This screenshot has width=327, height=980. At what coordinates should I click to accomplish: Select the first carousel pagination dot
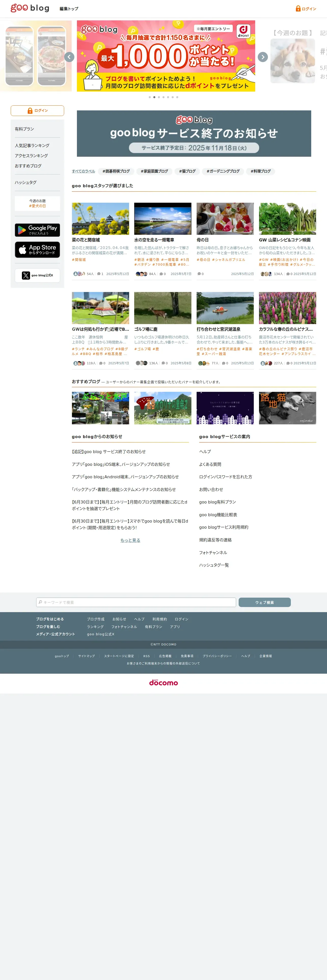pyautogui.click(x=149, y=97)
